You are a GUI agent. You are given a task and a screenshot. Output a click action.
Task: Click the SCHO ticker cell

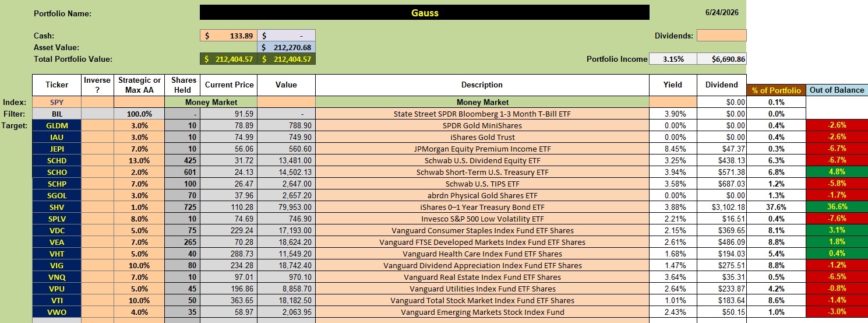[57, 172]
